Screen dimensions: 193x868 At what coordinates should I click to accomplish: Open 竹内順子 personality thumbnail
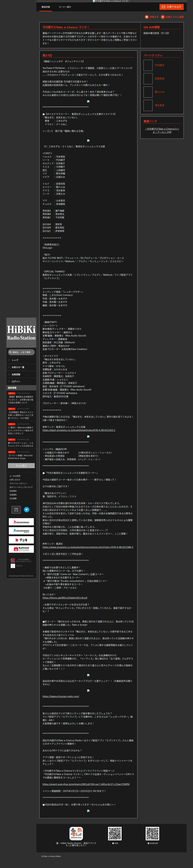click(148, 65)
